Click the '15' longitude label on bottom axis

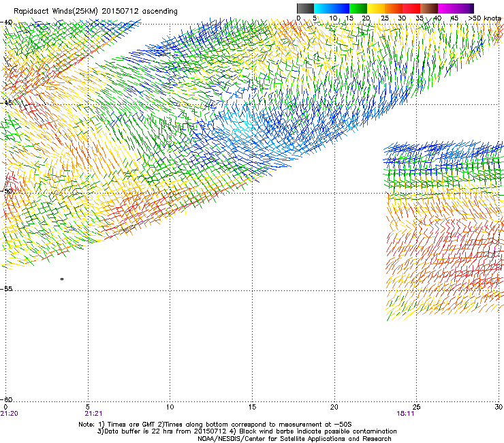tap(252, 407)
